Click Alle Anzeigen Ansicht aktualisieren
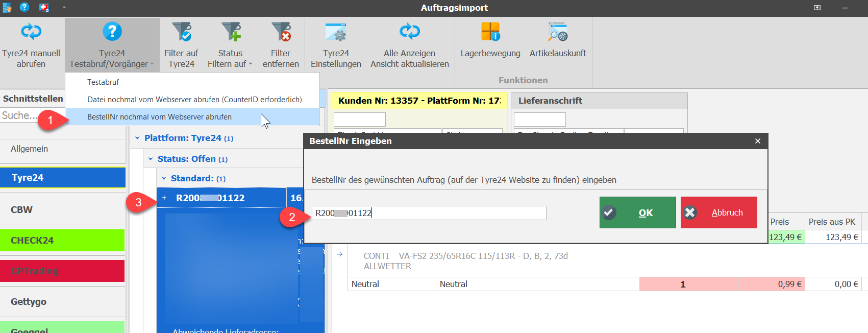Screen dimensions: 868x333 click(x=410, y=45)
